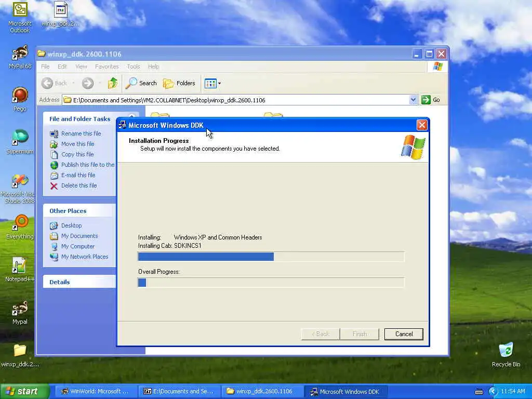Collapse the File and Folder Tasks header
The height and width of the screenshot is (399, 532).
[79, 119]
